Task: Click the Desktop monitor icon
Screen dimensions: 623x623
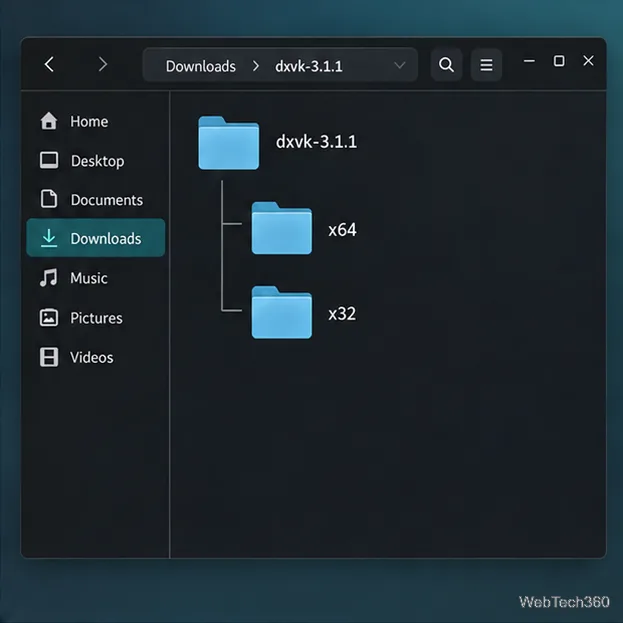Action: point(49,160)
